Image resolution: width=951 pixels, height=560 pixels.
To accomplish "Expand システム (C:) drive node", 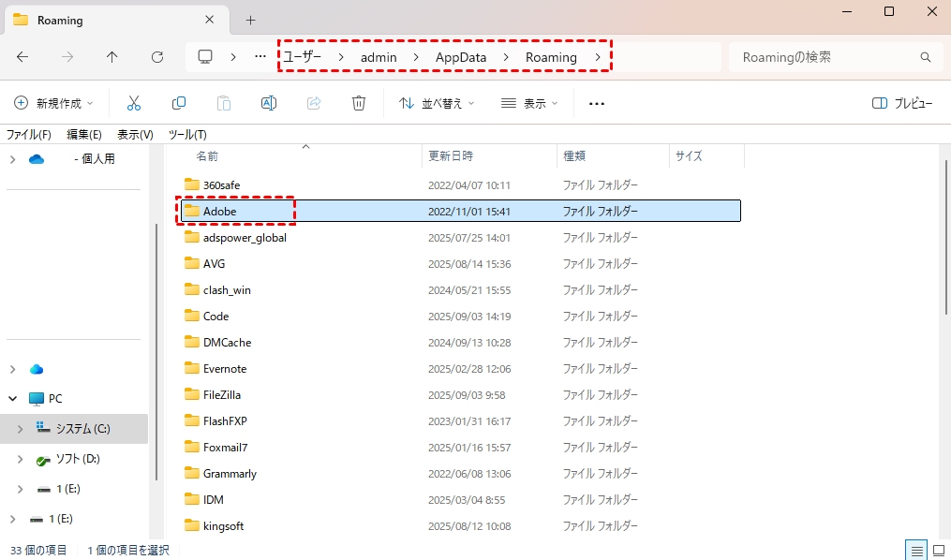I will [x=20, y=429].
